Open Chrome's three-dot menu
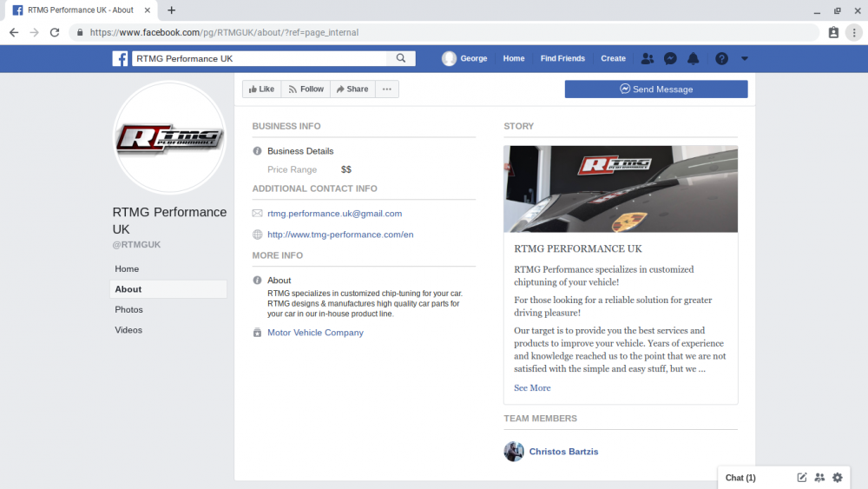The image size is (868, 489). 854,32
